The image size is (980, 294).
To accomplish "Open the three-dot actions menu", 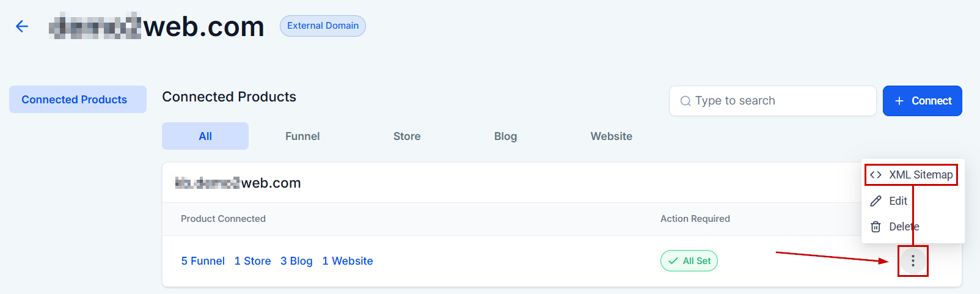I will tap(913, 261).
